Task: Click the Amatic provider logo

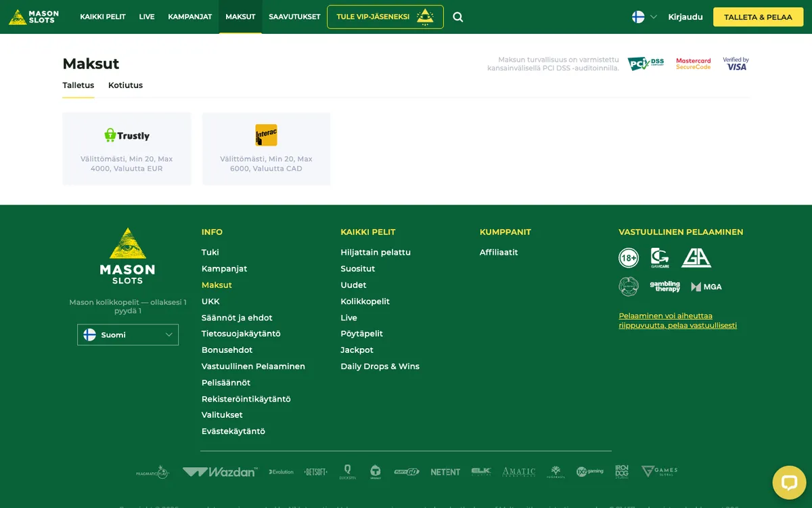Action: 519,472
